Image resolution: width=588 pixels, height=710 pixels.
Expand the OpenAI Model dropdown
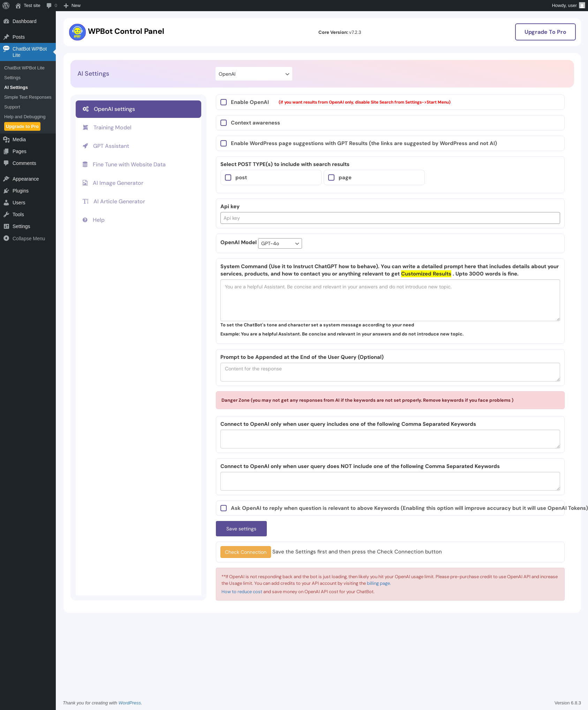(x=280, y=243)
